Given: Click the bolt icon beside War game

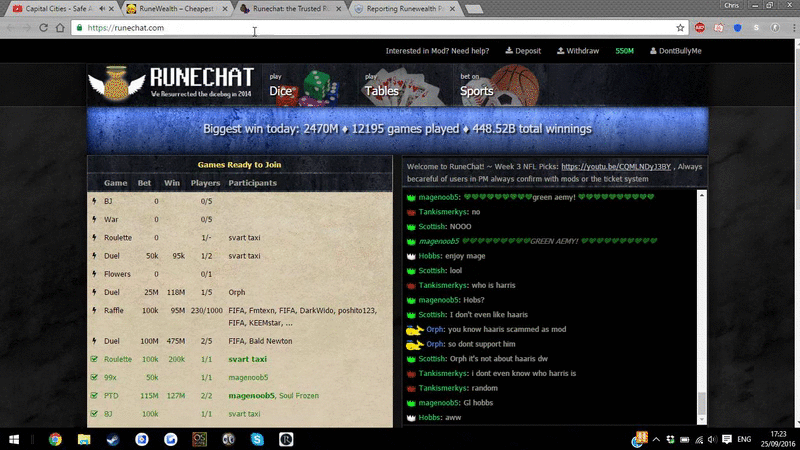Looking at the screenshot, I should 94,219.
